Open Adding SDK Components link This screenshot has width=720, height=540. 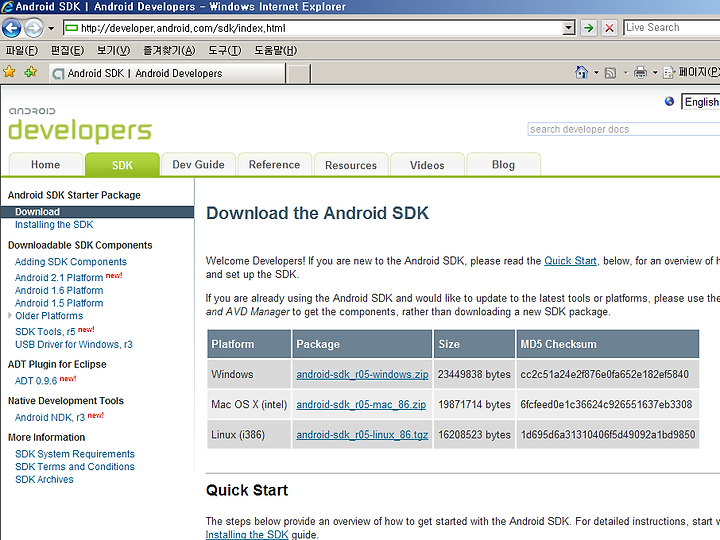(x=71, y=262)
